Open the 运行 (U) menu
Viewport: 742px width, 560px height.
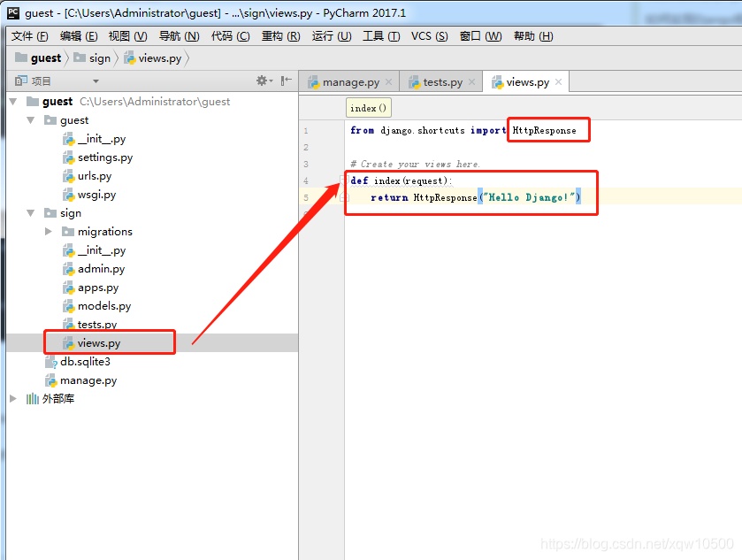tap(332, 36)
